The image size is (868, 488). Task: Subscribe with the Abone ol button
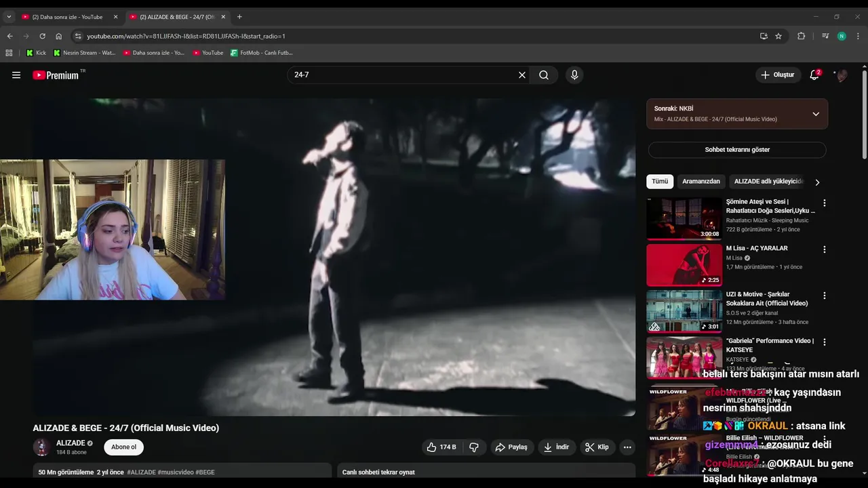(x=123, y=447)
